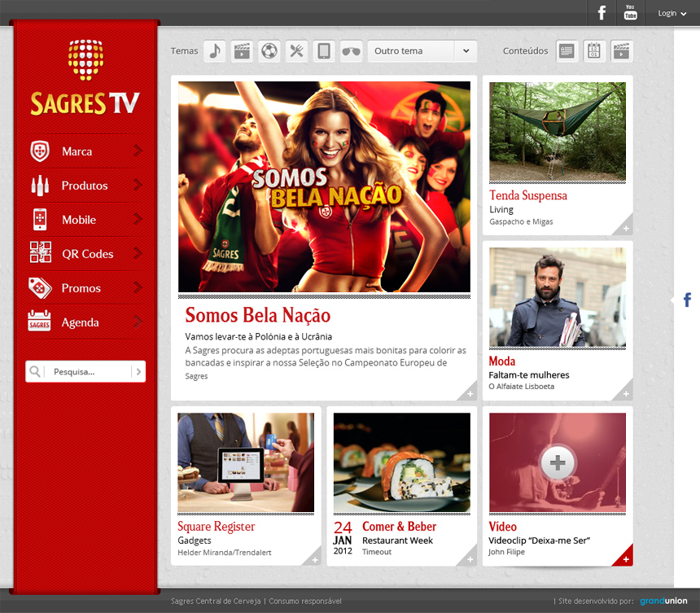Viewport: 700px width, 613px height.
Task: Expand the Somos Bela Nação card plus corner
Action: pos(469,392)
